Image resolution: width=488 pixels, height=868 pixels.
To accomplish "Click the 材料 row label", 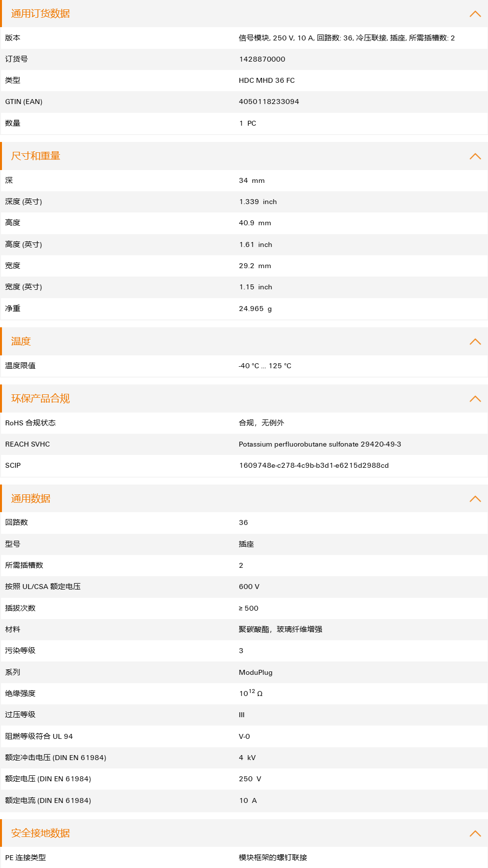I will point(13,629).
